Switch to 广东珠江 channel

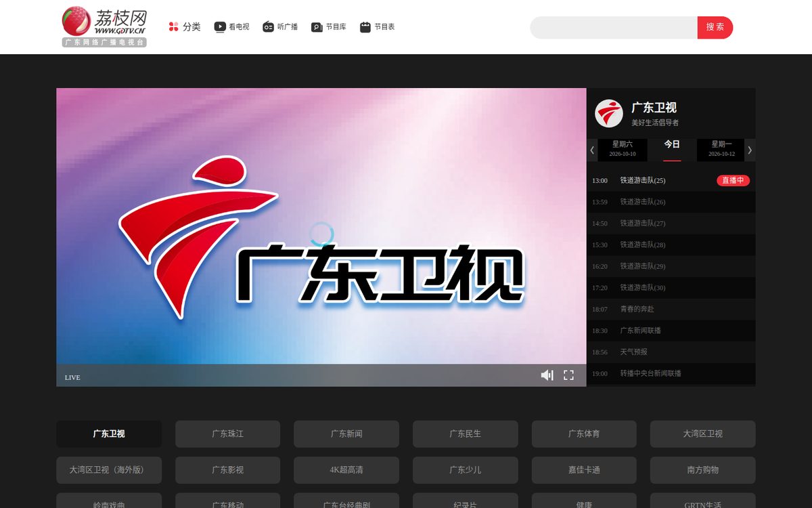pos(227,433)
